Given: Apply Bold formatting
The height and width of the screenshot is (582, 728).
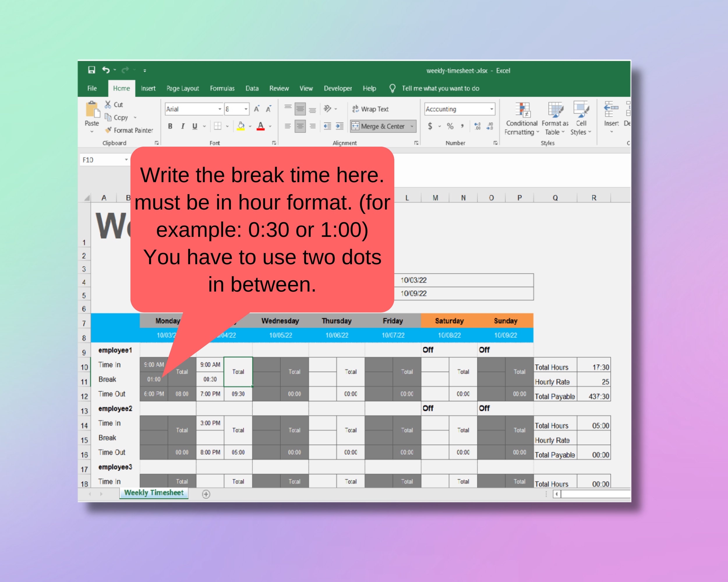Looking at the screenshot, I should (170, 126).
